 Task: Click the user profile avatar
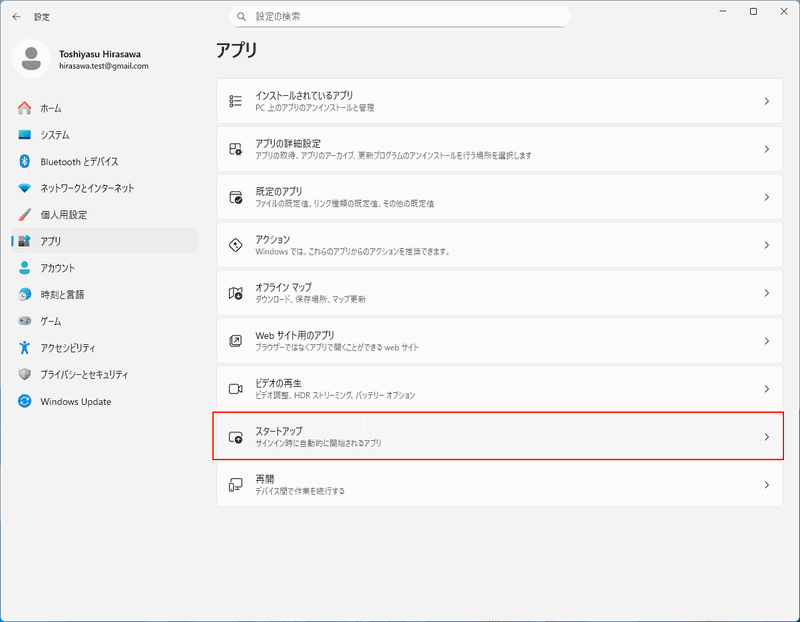pyautogui.click(x=32, y=58)
